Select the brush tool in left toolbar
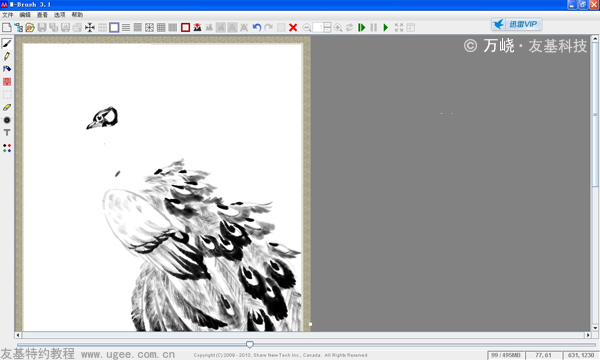600x360 pixels. coord(7,43)
